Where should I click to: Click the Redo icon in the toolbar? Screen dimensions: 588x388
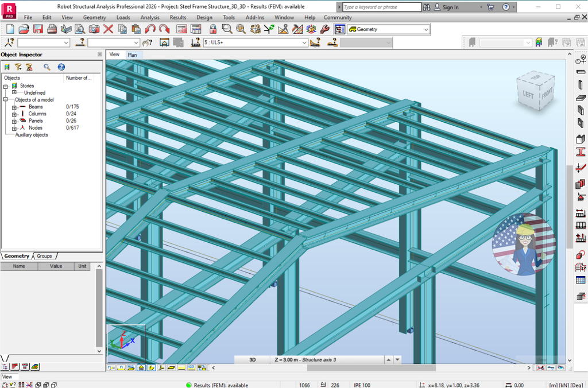[164, 29]
